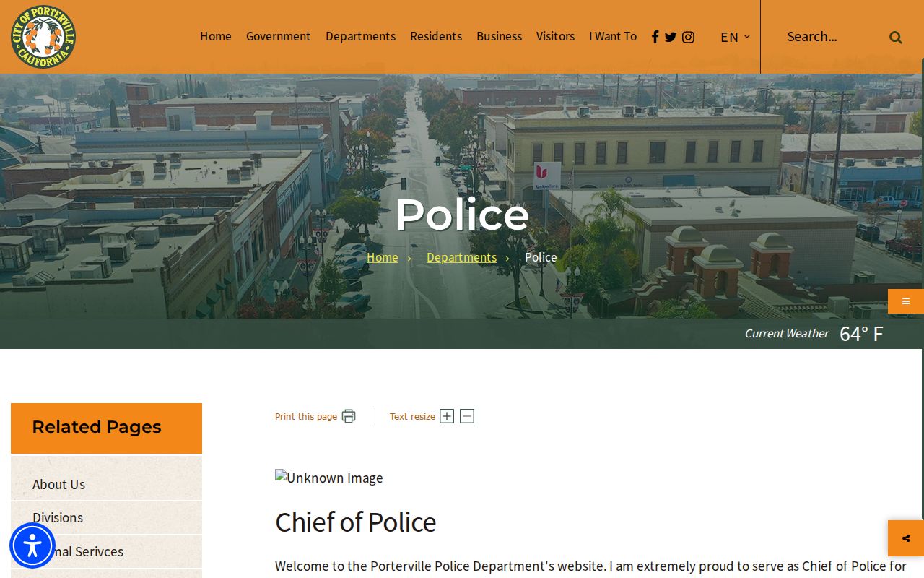Screen dimensions: 924x578
Task: Click the Unknown Image placeholder
Action: tap(329, 478)
